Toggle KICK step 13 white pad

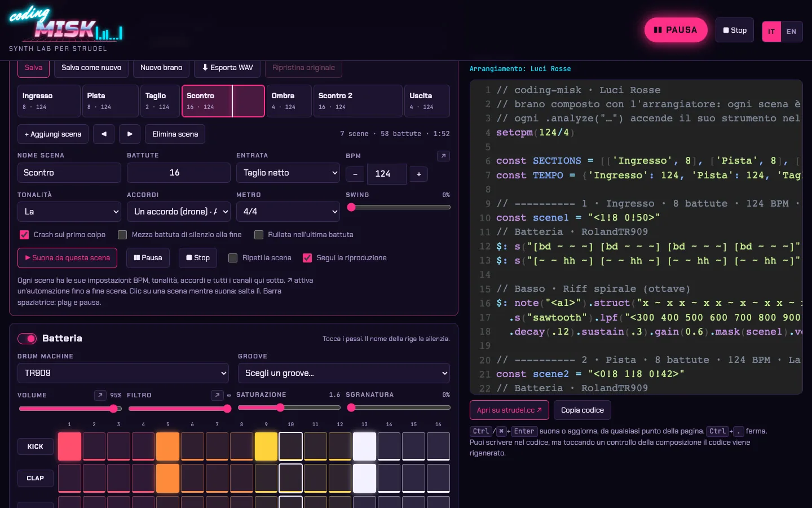click(x=364, y=446)
